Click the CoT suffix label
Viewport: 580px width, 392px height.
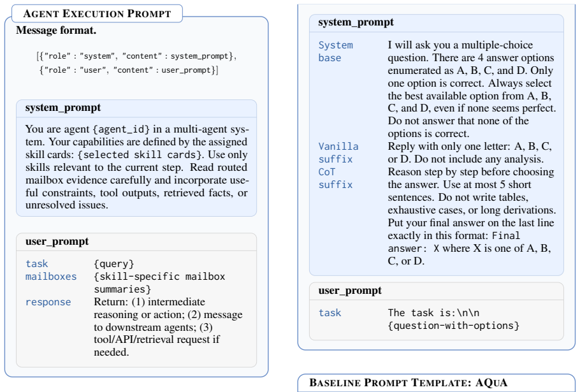pos(335,178)
